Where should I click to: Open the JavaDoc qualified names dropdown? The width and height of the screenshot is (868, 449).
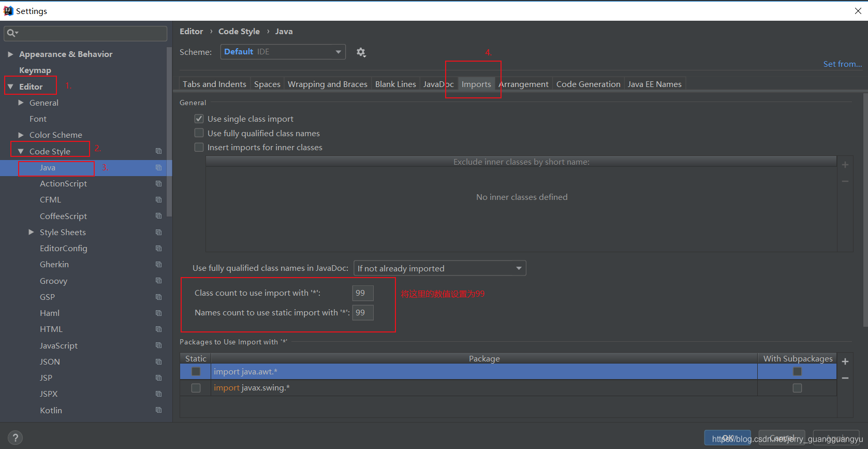click(x=439, y=268)
